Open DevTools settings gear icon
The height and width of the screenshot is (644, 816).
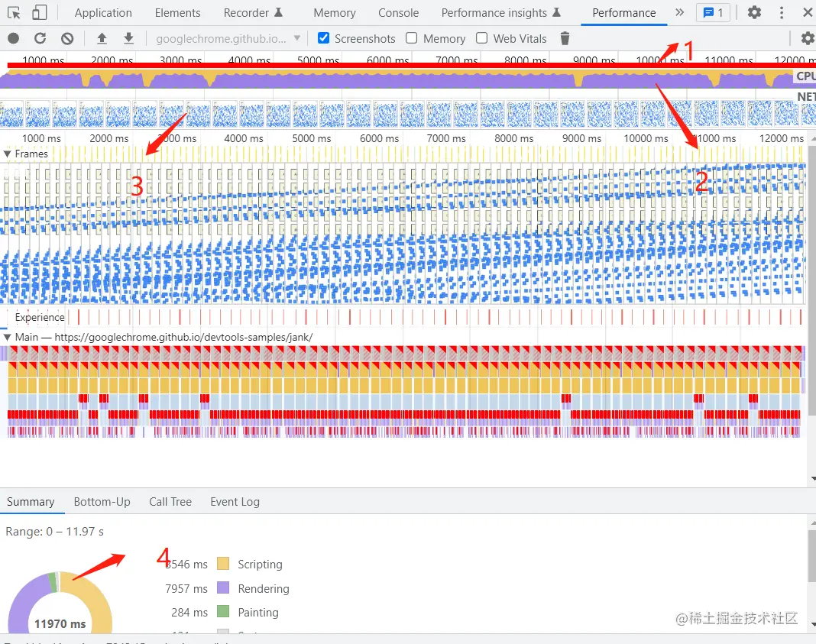[x=754, y=12]
